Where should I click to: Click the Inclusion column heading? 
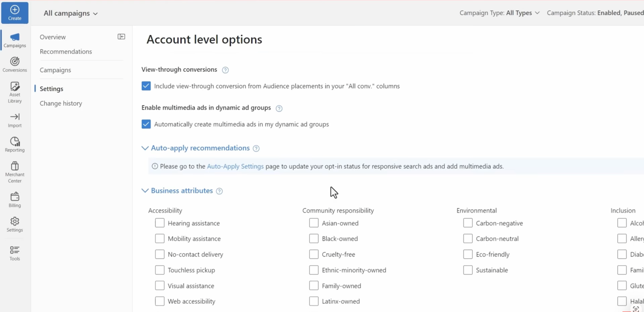(x=623, y=210)
